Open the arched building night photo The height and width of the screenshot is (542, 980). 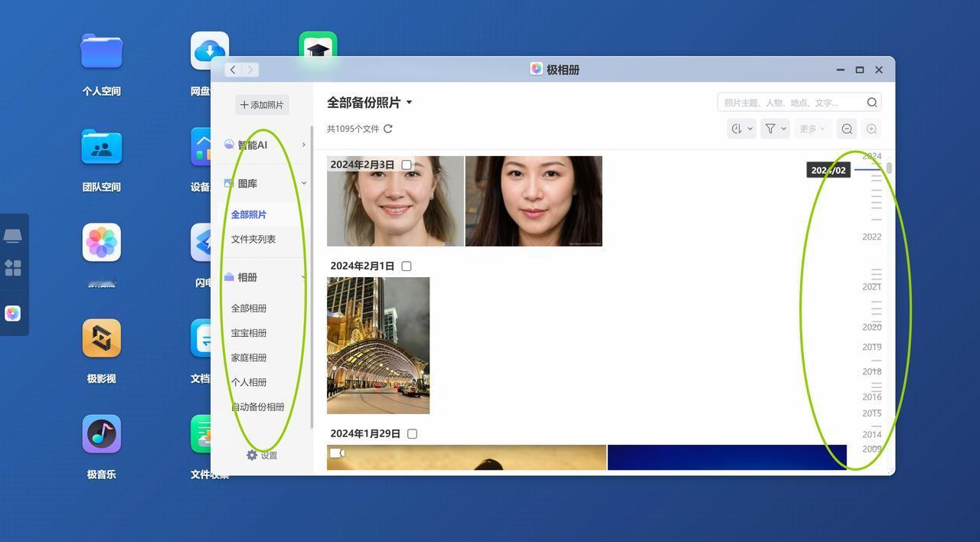[378, 345]
